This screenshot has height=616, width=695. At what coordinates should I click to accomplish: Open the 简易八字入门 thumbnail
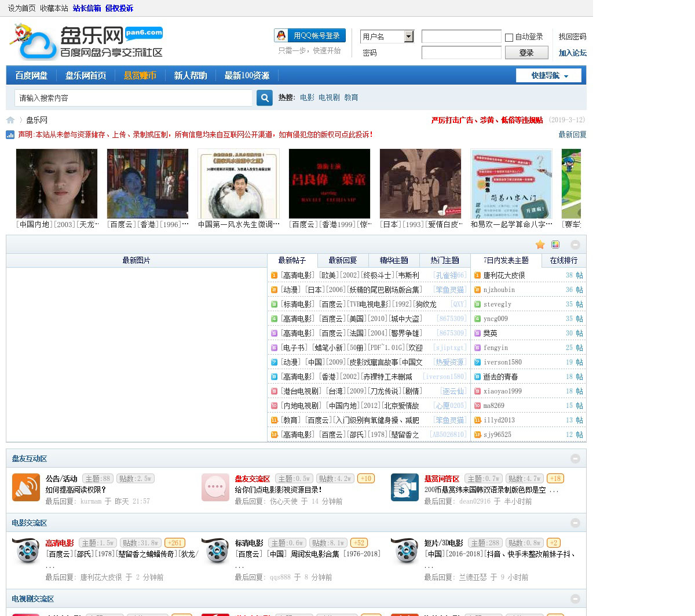click(511, 184)
